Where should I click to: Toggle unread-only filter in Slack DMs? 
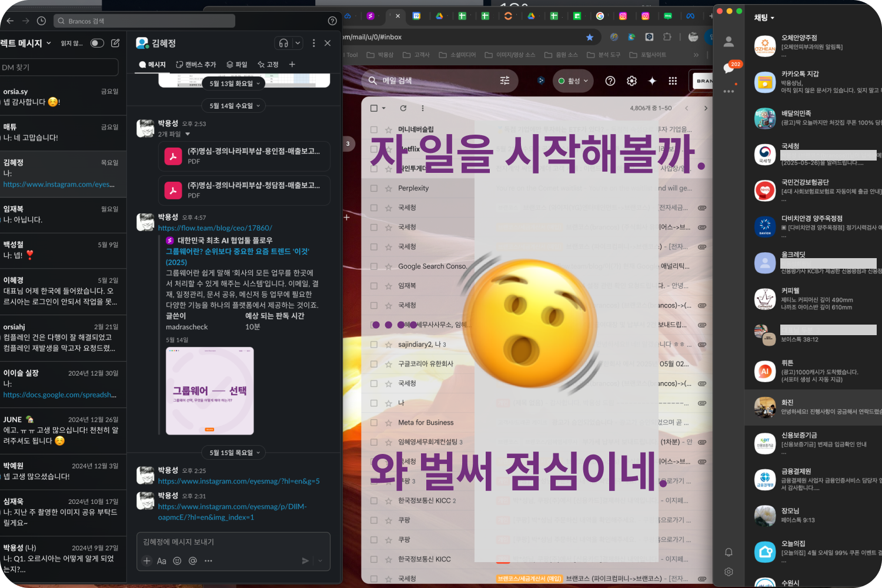click(x=97, y=43)
